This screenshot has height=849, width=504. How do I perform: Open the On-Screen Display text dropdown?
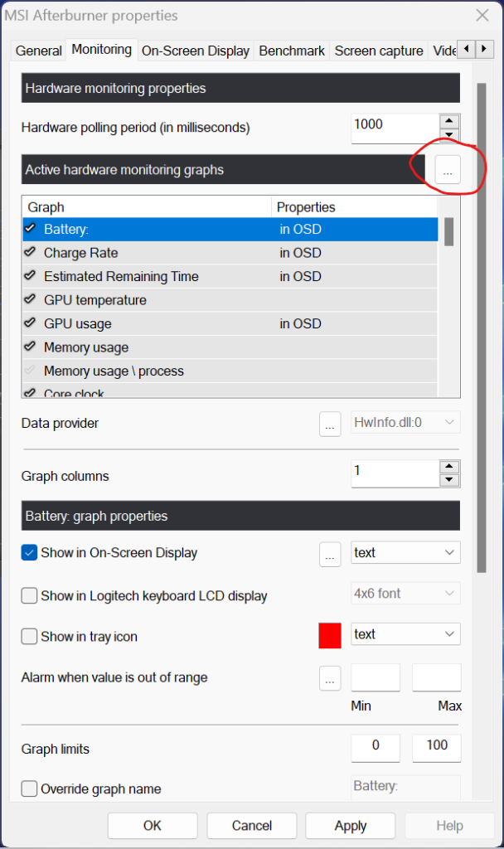point(405,553)
